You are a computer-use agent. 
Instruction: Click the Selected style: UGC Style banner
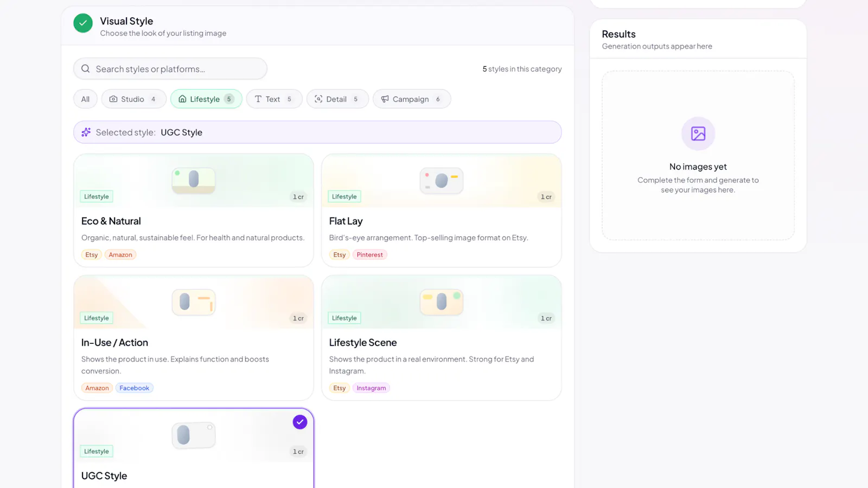click(317, 132)
